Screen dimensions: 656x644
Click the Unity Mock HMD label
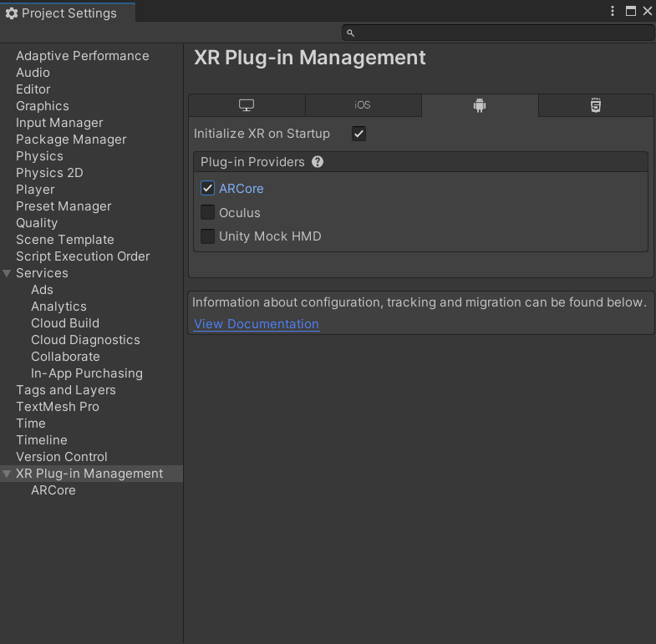point(270,236)
